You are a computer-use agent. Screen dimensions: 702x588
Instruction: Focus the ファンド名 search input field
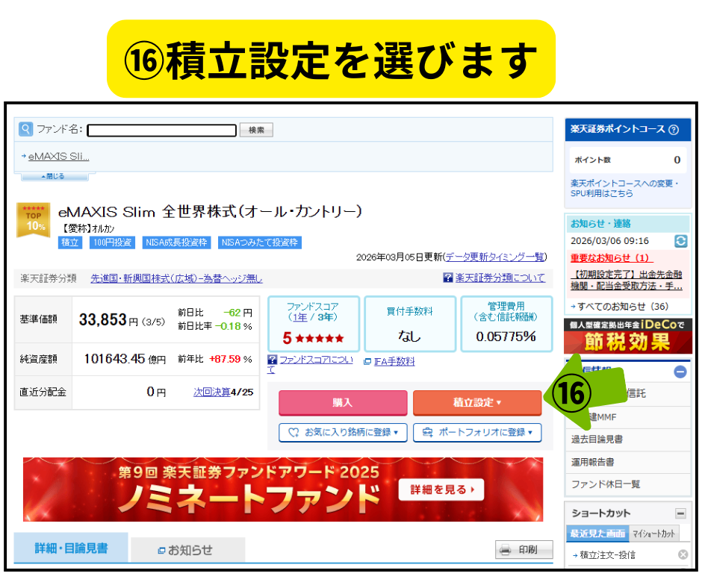(161, 131)
